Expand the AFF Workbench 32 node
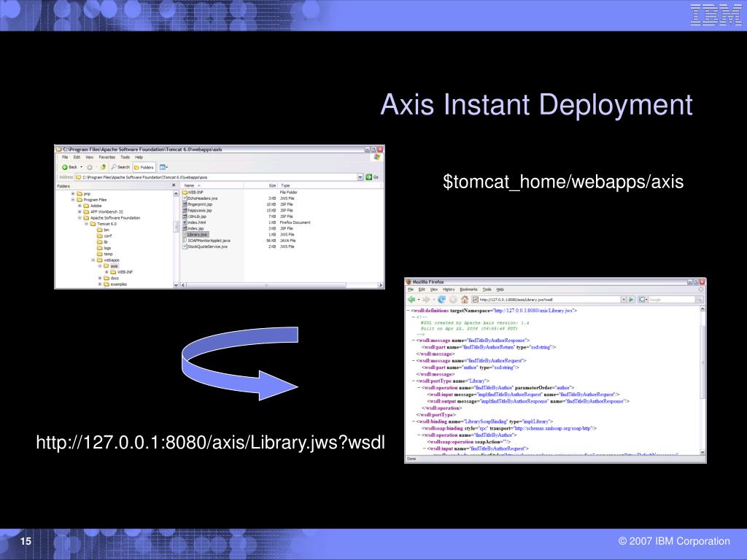Screen dimensions: 747x560 click(80, 212)
